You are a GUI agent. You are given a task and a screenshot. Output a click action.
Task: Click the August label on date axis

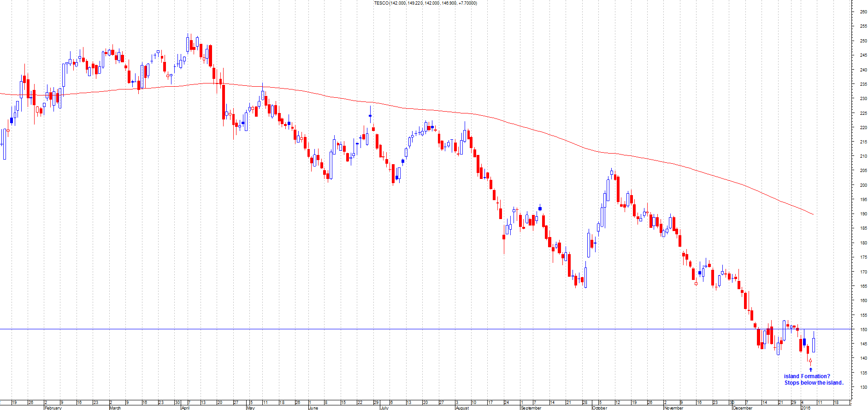click(x=462, y=408)
